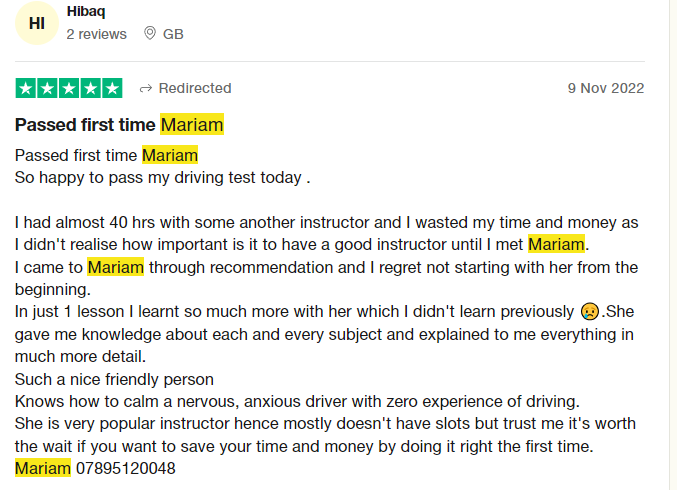Click the HI avatar circle

coord(37,23)
